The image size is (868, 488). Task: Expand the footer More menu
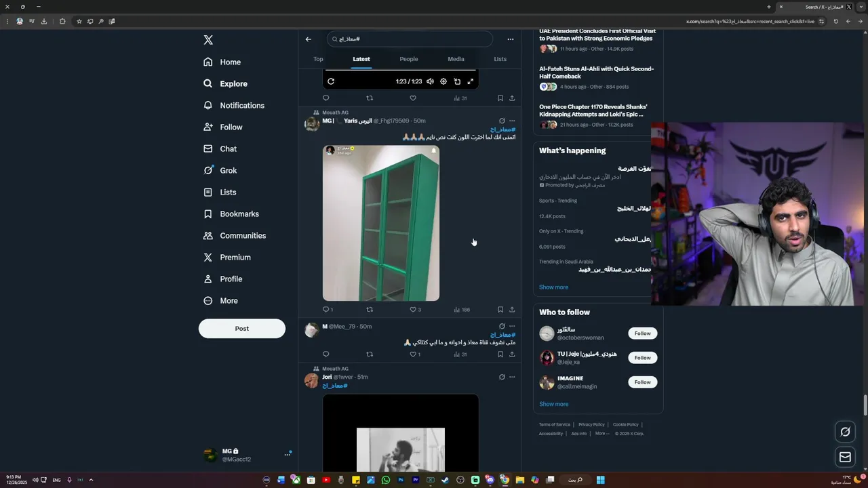click(602, 434)
